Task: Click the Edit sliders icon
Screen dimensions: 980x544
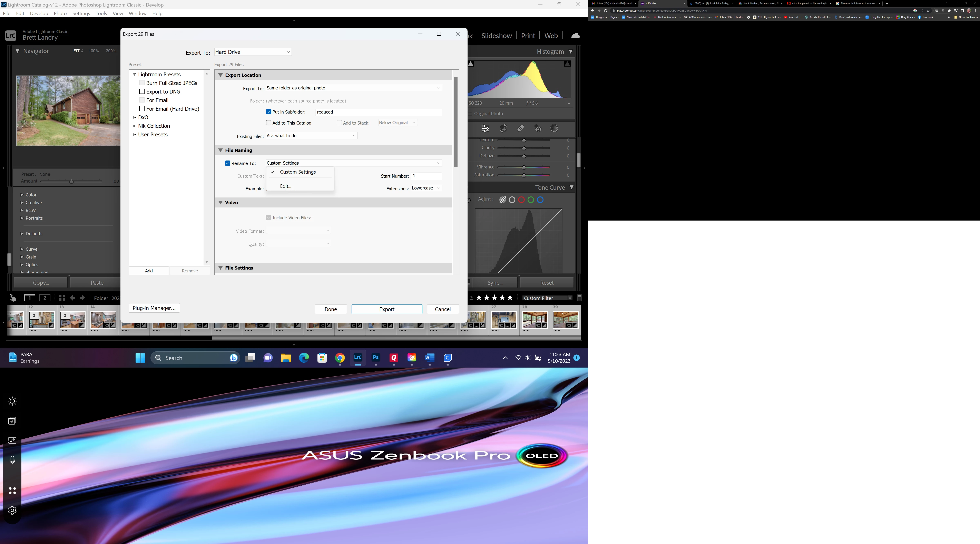Action: (486, 129)
